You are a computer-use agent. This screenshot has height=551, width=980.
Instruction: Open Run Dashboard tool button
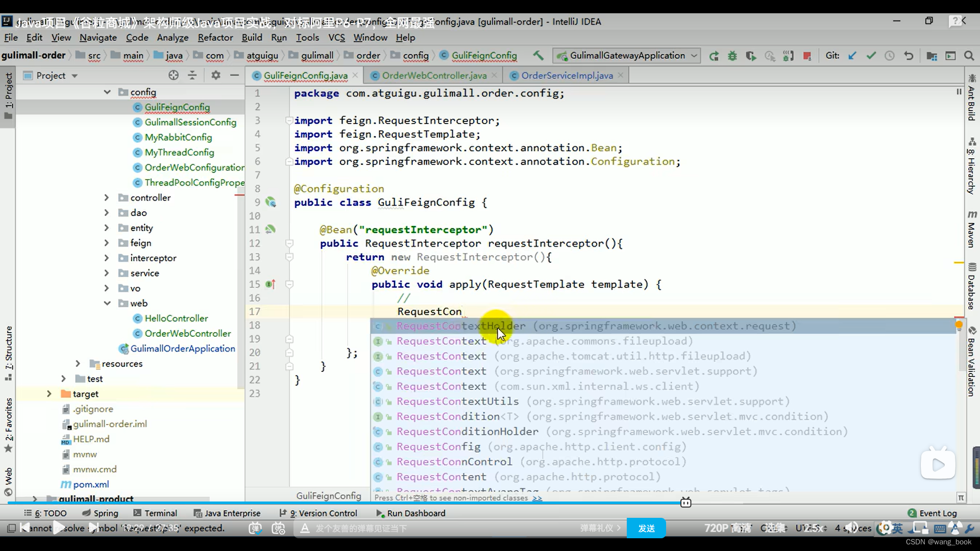(x=410, y=513)
